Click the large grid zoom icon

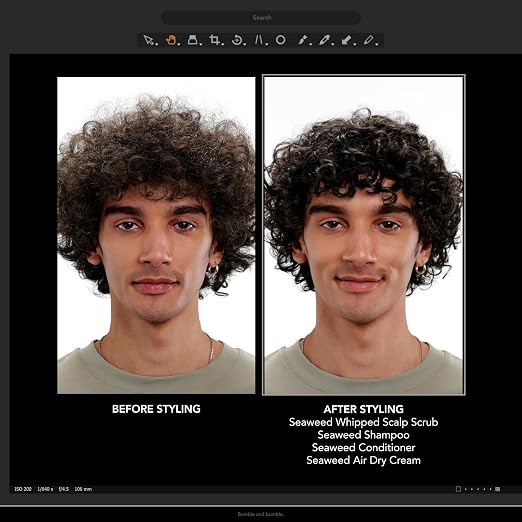coord(498,489)
